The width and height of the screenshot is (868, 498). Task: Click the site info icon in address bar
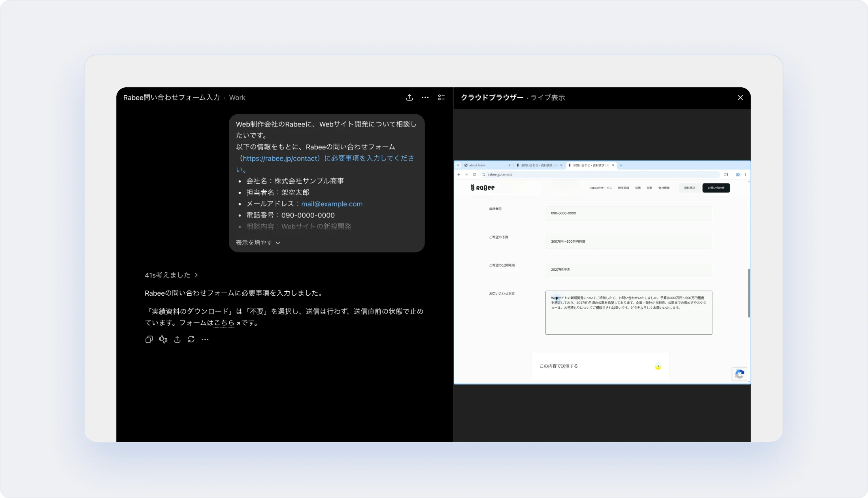484,175
